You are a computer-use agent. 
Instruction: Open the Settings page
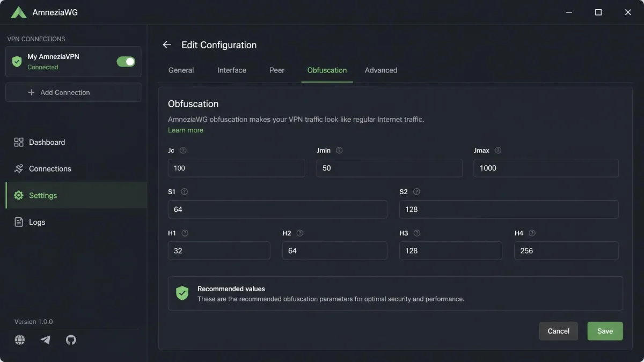(76, 195)
